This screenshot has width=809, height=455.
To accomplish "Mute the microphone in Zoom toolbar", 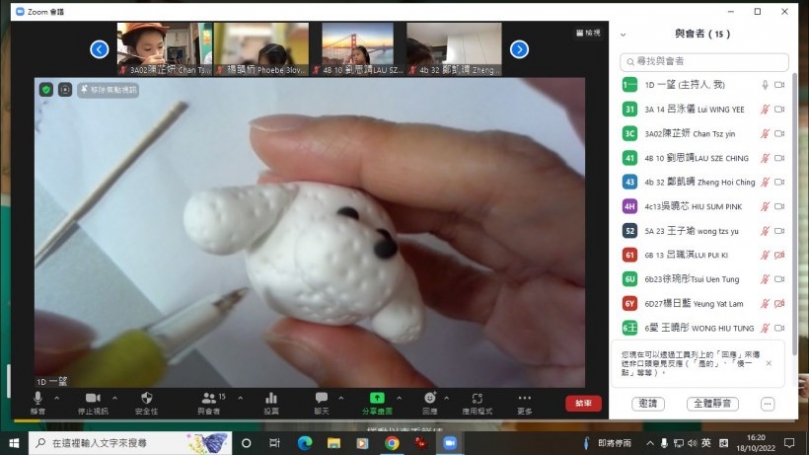I will coord(38,402).
